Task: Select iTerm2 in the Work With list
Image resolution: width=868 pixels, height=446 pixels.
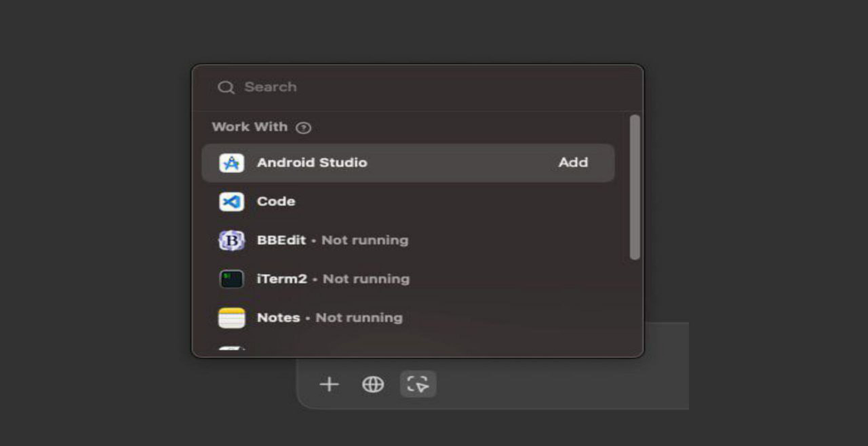Action: click(408, 279)
